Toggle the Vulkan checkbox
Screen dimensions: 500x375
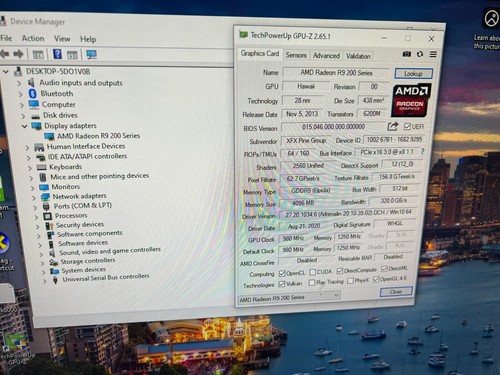pyautogui.click(x=282, y=284)
